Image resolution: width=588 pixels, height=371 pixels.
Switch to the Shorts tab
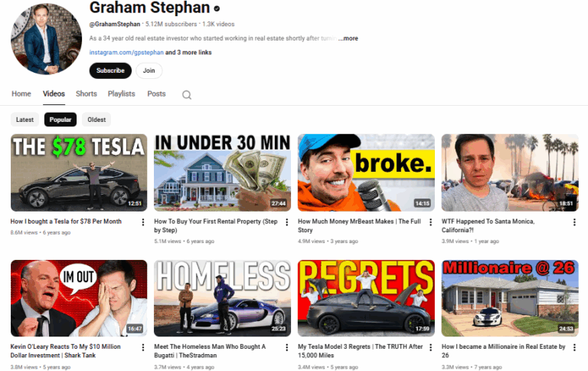87,94
